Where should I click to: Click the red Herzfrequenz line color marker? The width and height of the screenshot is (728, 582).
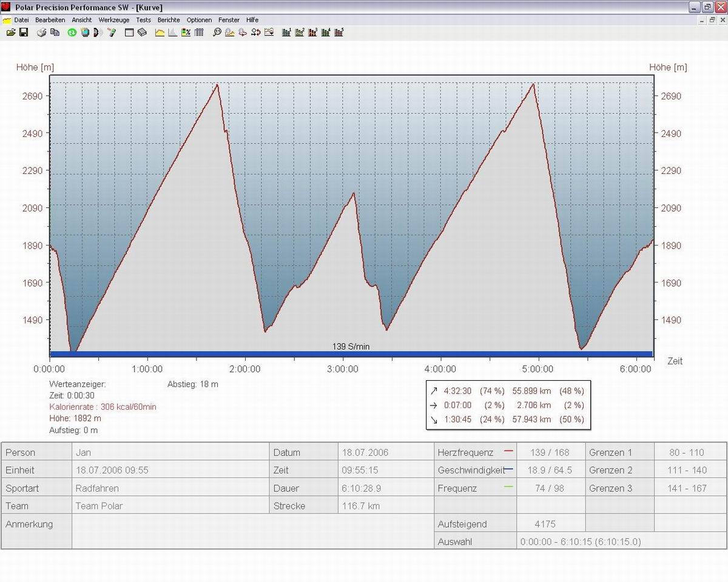pyautogui.click(x=508, y=452)
